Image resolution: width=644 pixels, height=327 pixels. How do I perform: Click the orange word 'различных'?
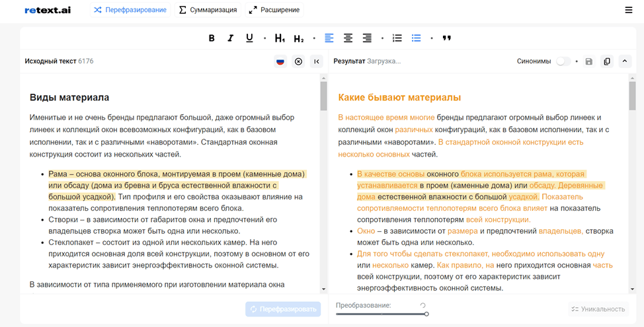(414, 129)
